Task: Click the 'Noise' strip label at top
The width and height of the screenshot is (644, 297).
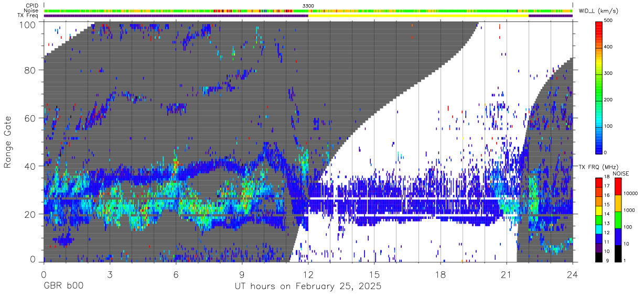Action: [x=31, y=10]
